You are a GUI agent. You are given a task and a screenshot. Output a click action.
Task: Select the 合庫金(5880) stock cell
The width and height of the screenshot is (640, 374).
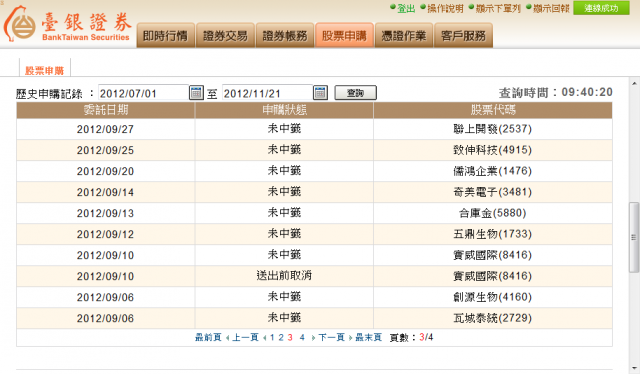click(x=493, y=213)
